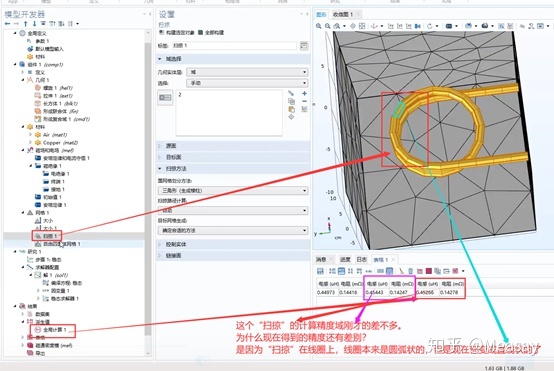Click zoom in icon in Graphics toolbar
554x371 pixels.
pyautogui.click(x=319, y=26)
